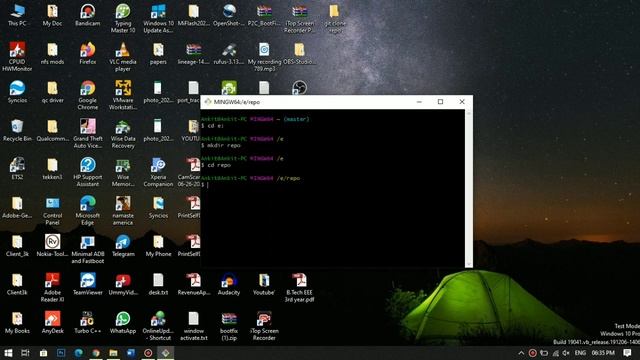Open the AnyDesk shortcut
Viewport: 640px width, 360px height.
pyautogui.click(x=52, y=322)
